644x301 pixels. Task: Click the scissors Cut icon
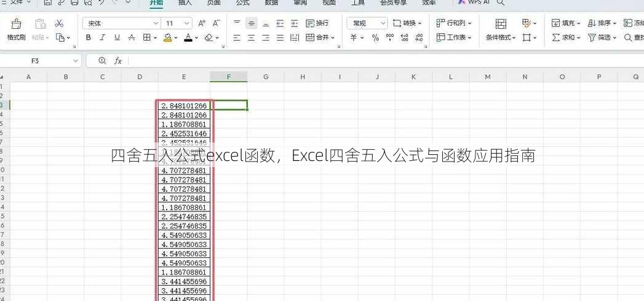[59, 23]
